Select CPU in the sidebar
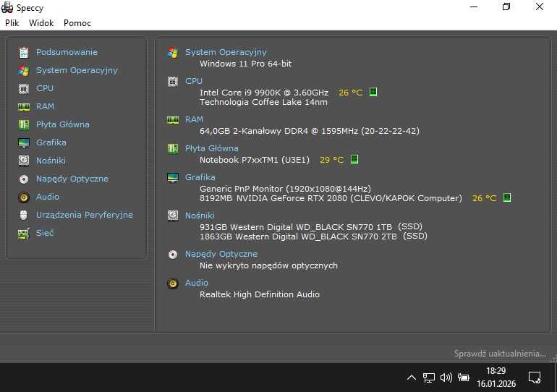Screen dimensions: 557x392 pyautogui.click(x=45, y=88)
